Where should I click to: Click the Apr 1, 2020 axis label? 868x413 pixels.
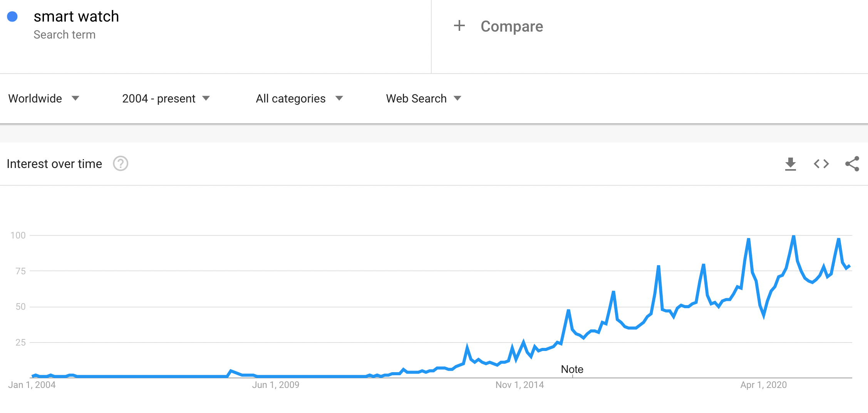(764, 385)
